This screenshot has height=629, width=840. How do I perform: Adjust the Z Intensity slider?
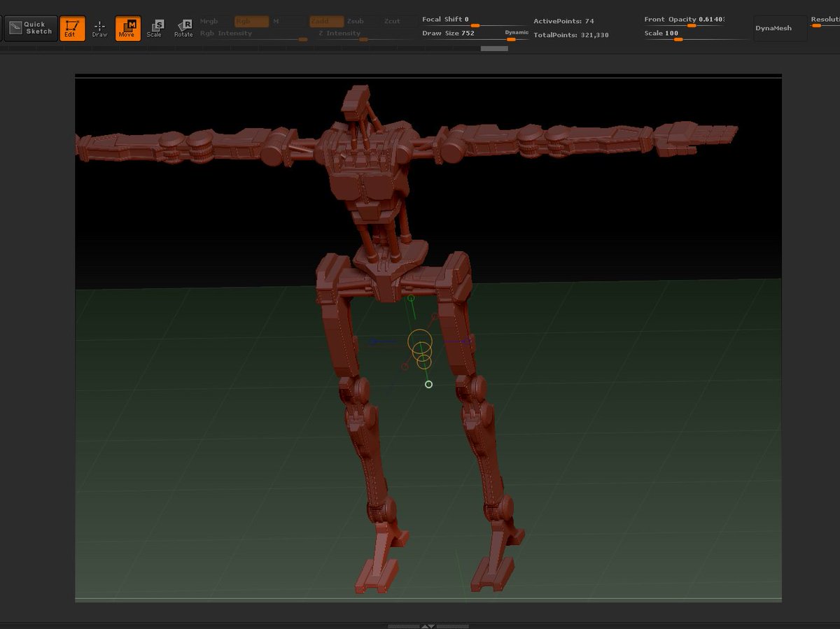[363, 35]
